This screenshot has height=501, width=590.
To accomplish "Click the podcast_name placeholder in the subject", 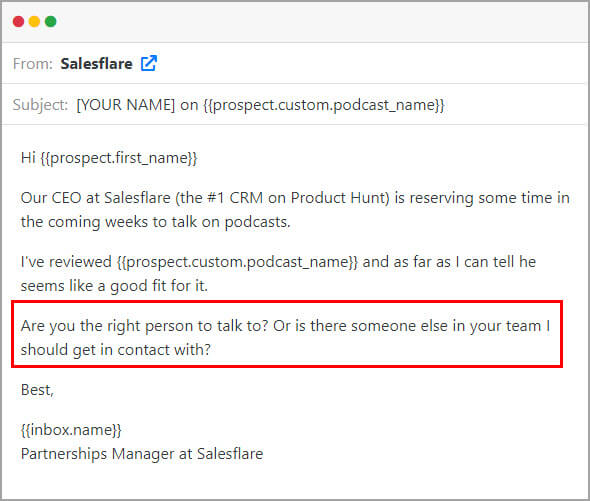I will pos(324,105).
